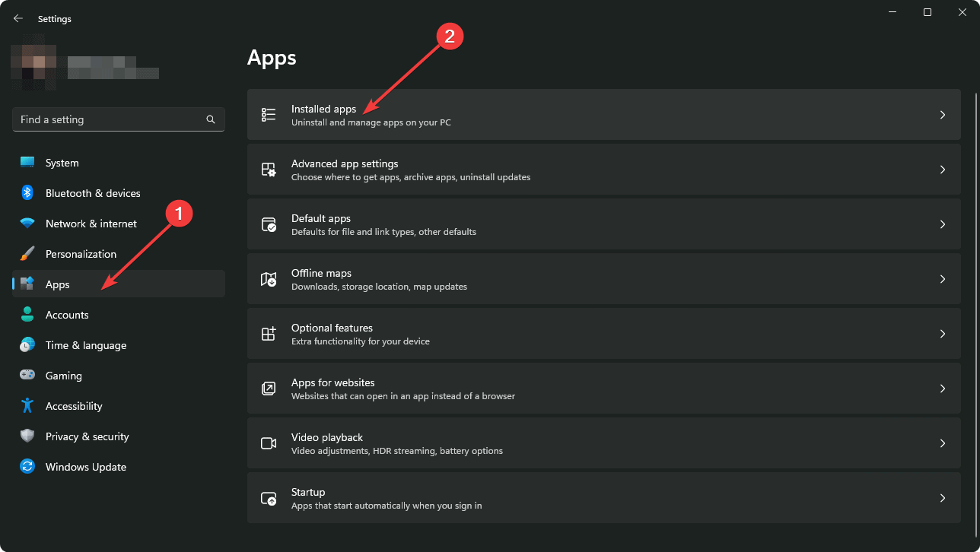Screen dimensions: 980x552
Task: Open Startup apps settings
Action: pyautogui.click(x=604, y=498)
